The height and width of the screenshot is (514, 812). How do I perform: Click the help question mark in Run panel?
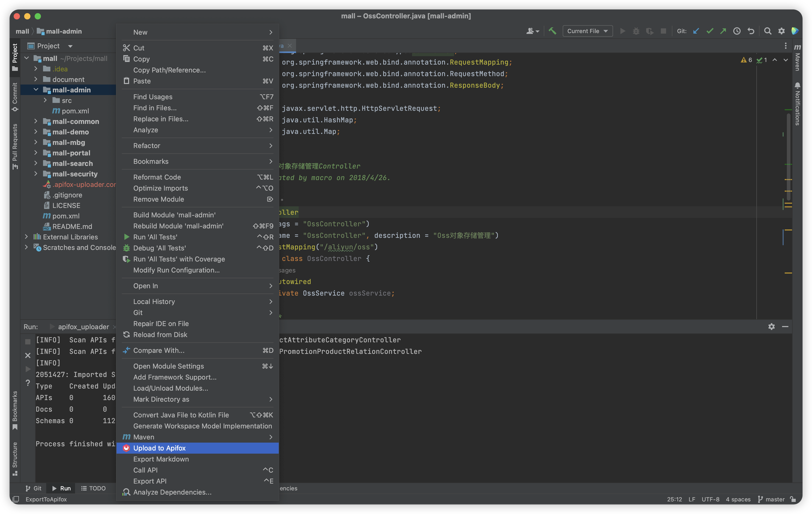pyautogui.click(x=28, y=383)
